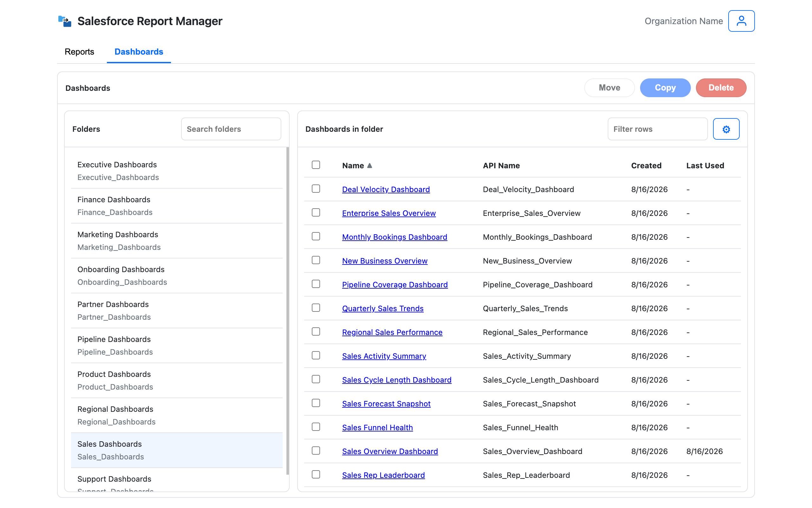Screen dimensions: 812x508
Task: Open the Monthly Bookings Dashboard link
Action: [x=395, y=237]
